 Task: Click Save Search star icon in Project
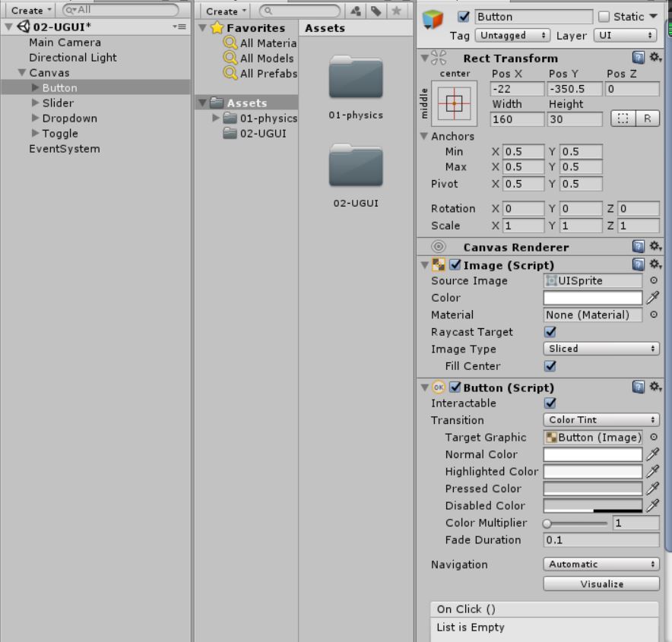396,11
